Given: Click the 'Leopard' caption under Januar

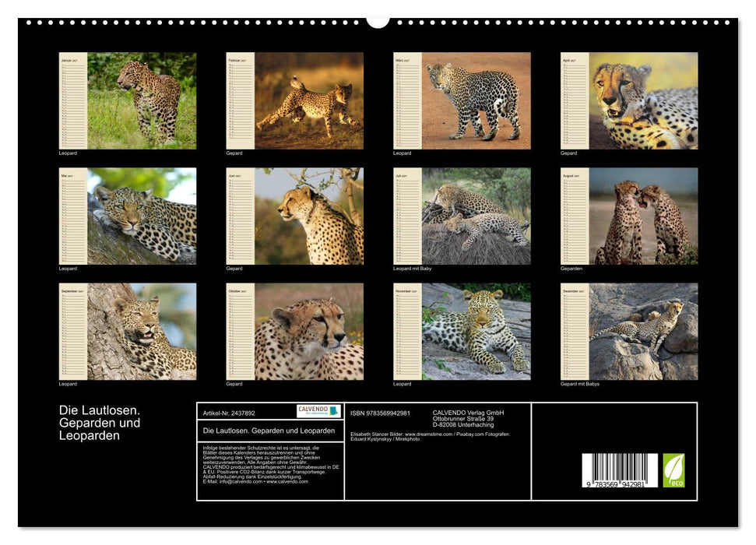Looking at the screenshot, I should tap(68, 153).
